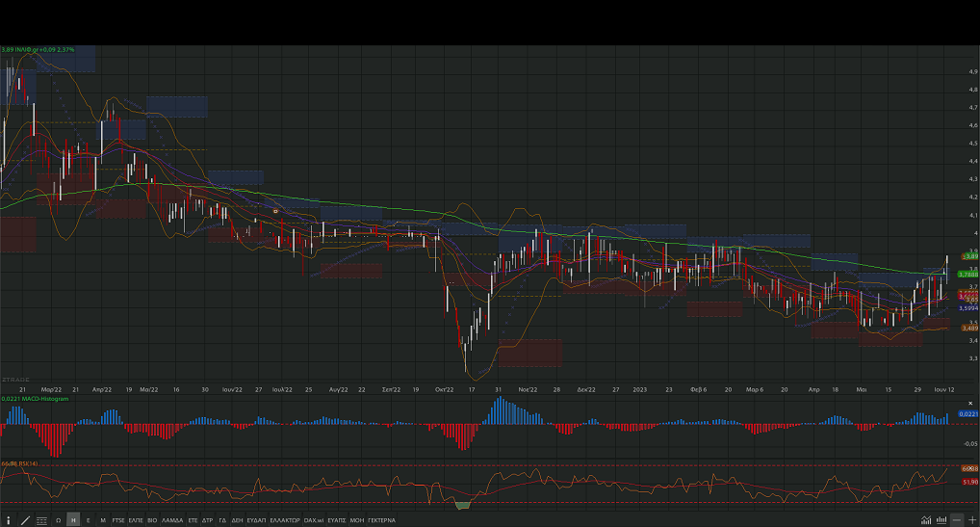Click the 2023 date axis label
This screenshot has width=980, height=527.
coord(640,389)
